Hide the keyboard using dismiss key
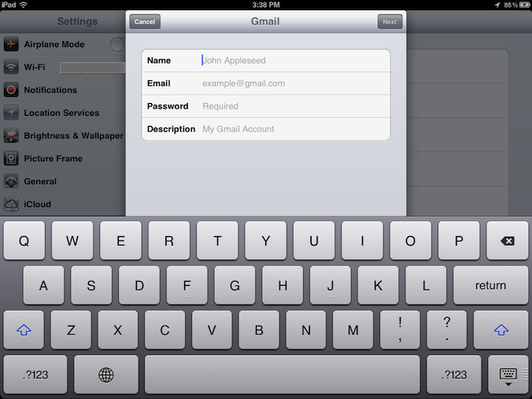Screen dimensions: 532x399 click(x=508, y=375)
